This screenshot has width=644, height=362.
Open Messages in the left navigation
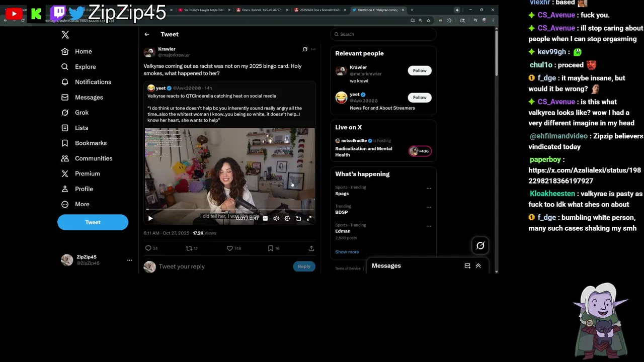point(82,98)
